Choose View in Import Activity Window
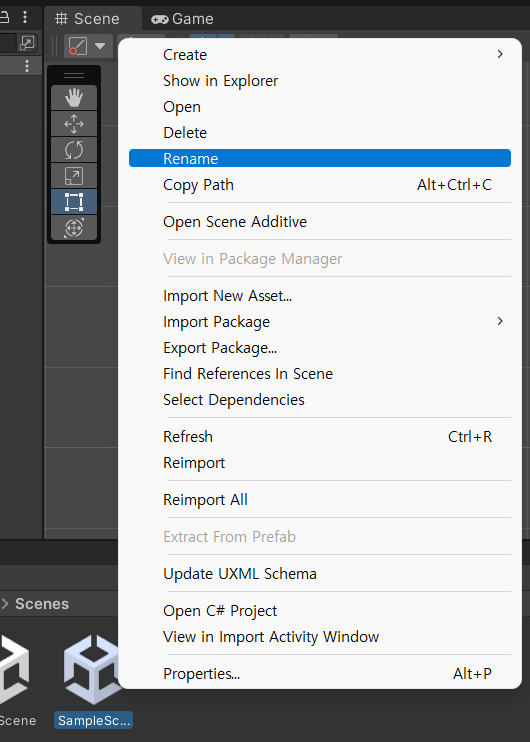 point(320,637)
